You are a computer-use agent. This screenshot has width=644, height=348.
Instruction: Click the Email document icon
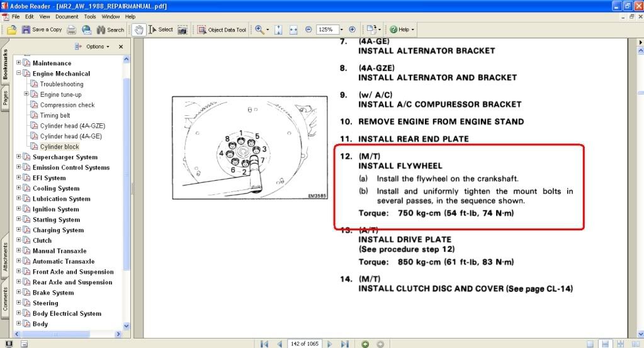pos(86,30)
